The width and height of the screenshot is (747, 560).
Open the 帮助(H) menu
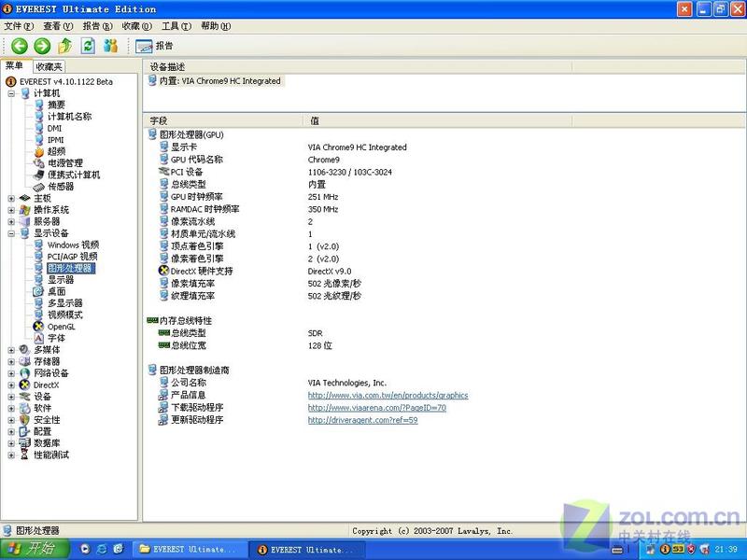point(216,26)
